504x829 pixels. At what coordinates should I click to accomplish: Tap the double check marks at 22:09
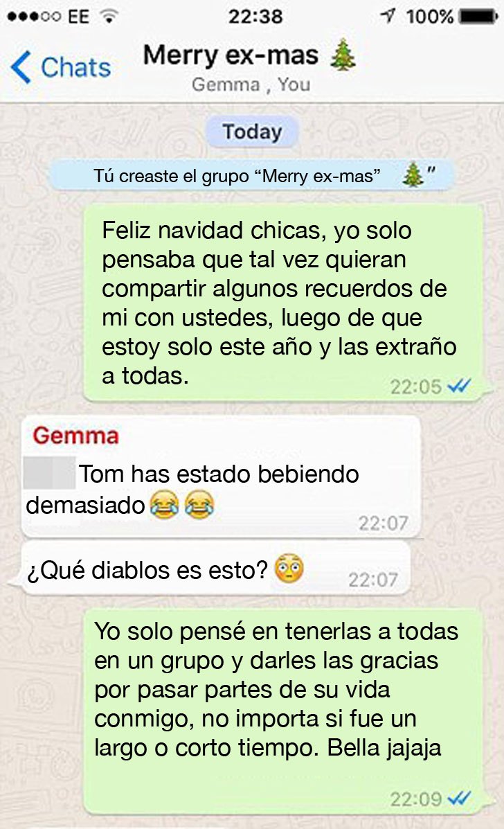tap(458, 798)
